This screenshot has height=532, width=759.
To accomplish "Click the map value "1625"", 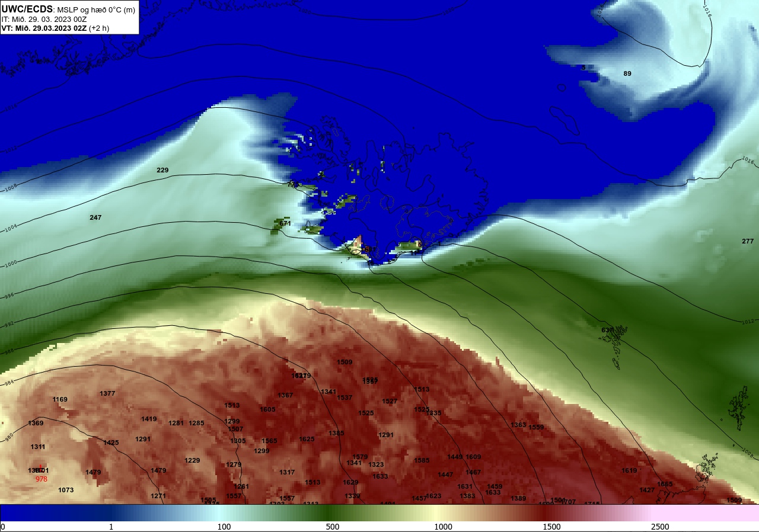I will tap(307, 439).
